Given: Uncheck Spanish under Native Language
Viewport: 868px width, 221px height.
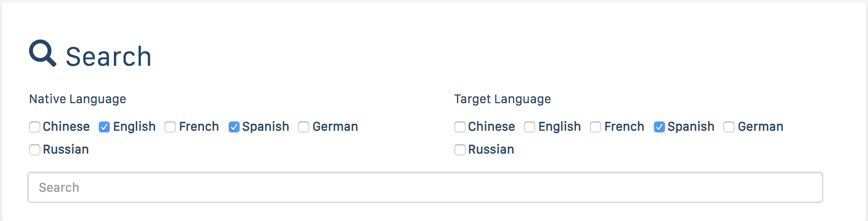Looking at the screenshot, I should pyautogui.click(x=234, y=127).
